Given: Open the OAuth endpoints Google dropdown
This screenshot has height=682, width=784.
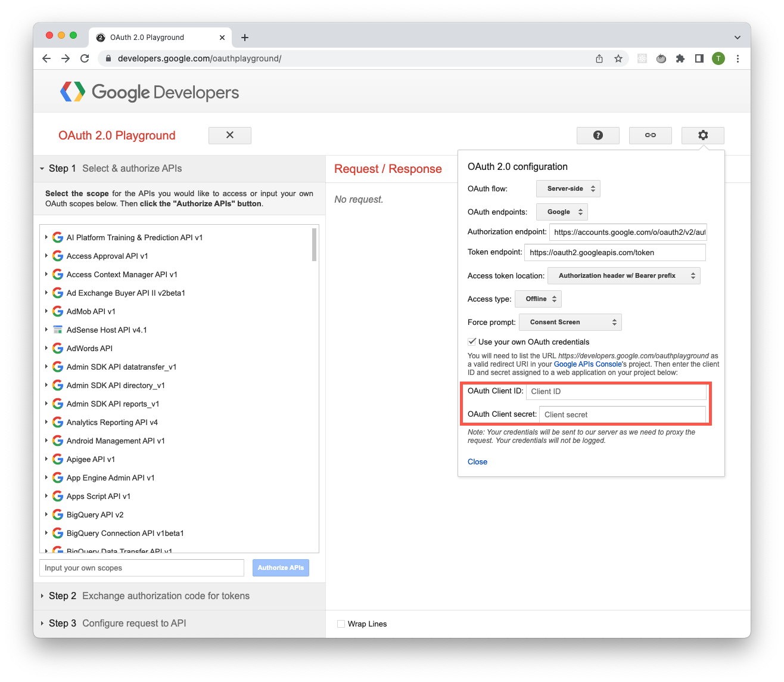Looking at the screenshot, I should coord(562,212).
